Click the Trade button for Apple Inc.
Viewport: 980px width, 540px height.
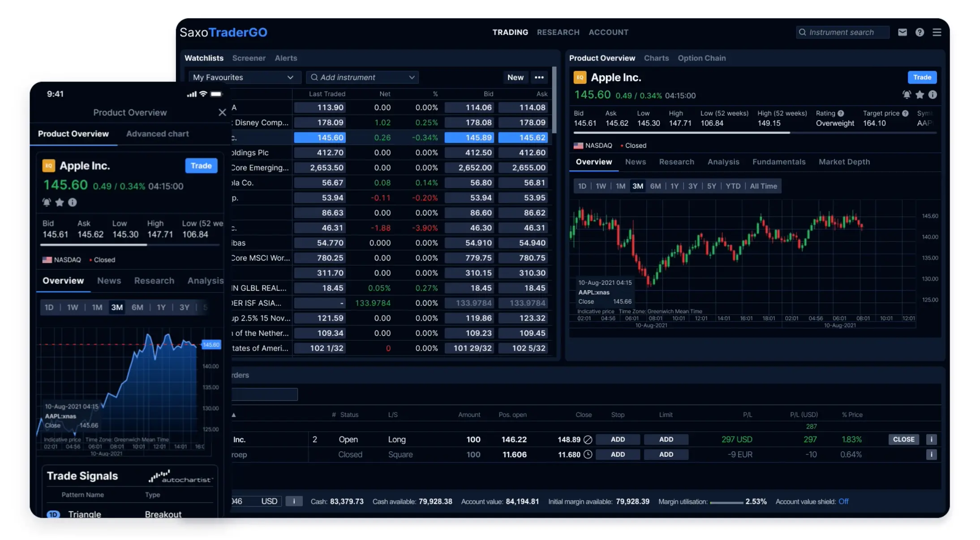click(922, 77)
